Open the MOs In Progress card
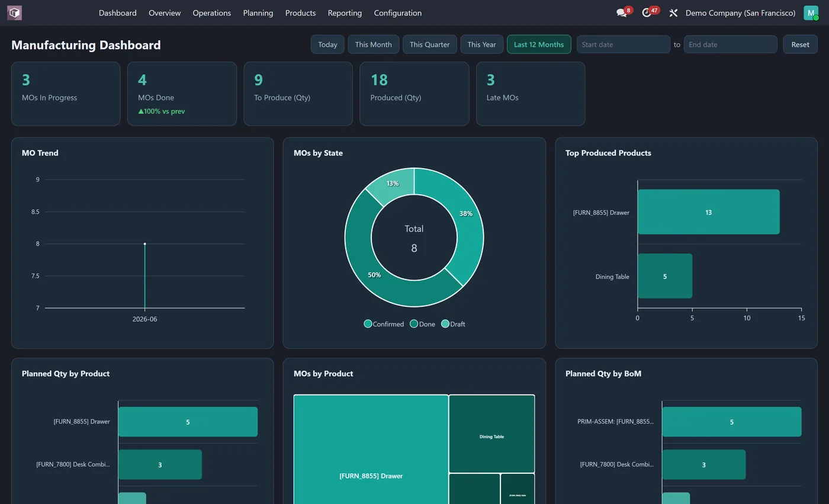This screenshot has height=504, width=829. (x=66, y=94)
